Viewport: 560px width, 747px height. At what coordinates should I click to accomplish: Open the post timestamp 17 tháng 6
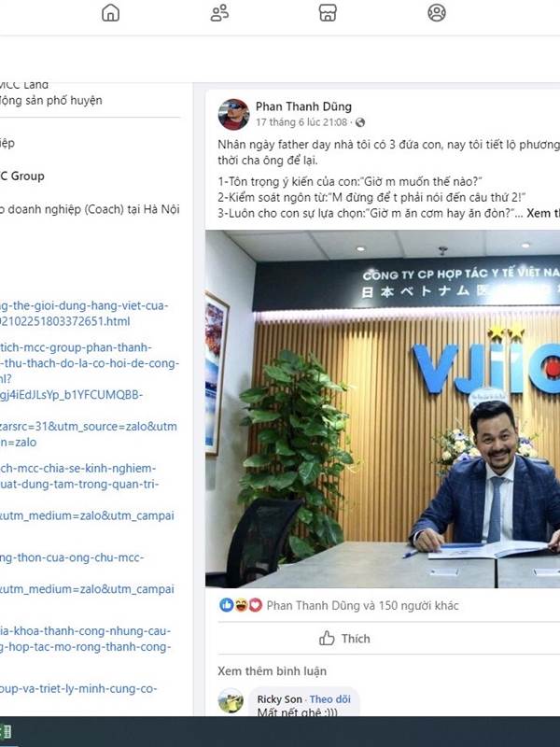coord(301,122)
